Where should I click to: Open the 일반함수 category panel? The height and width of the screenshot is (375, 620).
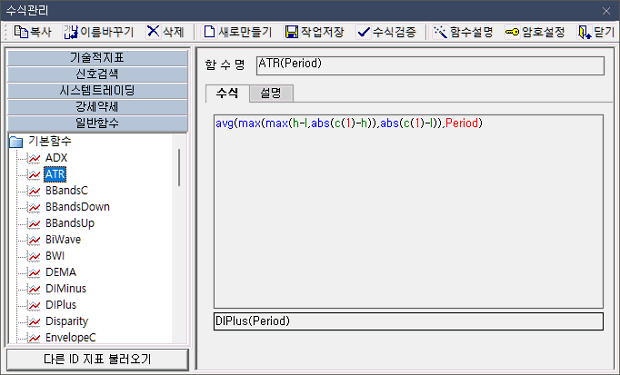point(97,123)
